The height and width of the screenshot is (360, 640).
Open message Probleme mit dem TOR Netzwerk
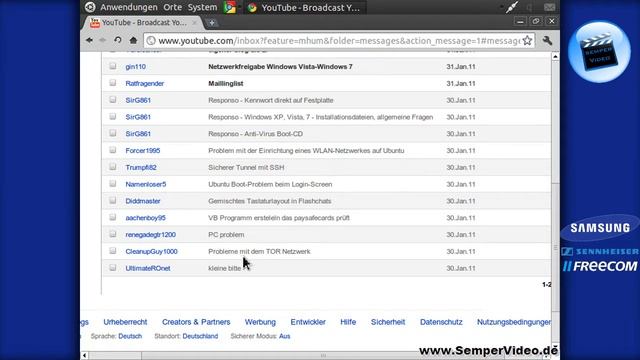click(x=259, y=251)
